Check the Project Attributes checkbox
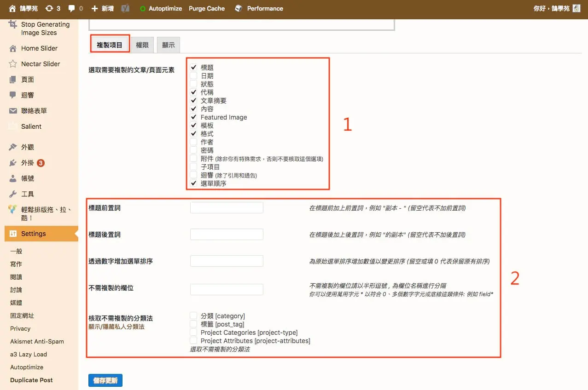 (193, 340)
